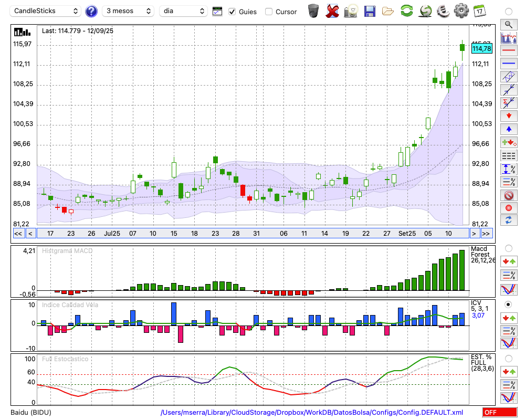525x420 pixels.
Task: Click Estocastico panel oscillator curves button
Action: click(x=509, y=397)
